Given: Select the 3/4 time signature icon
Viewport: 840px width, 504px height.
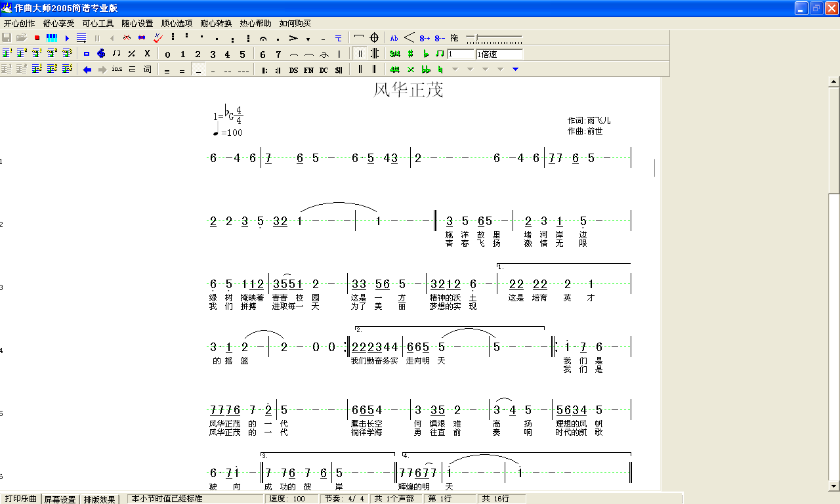Looking at the screenshot, I should coord(394,54).
